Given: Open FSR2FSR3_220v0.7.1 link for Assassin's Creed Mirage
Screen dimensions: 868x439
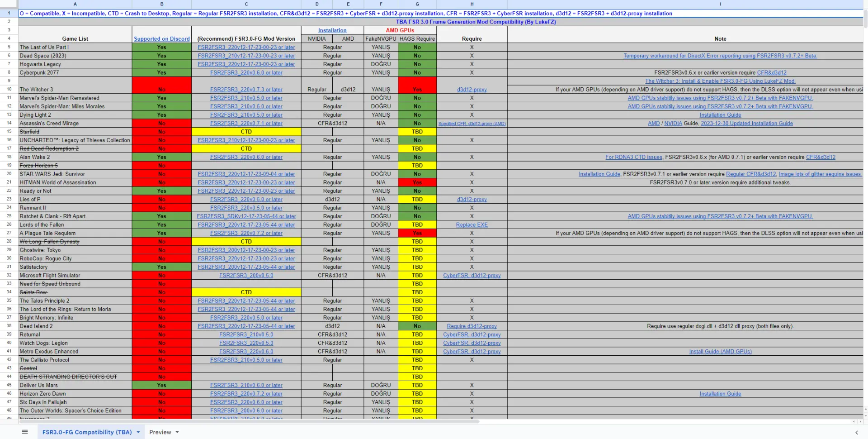Looking at the screenshot, I should click(246, 123).
